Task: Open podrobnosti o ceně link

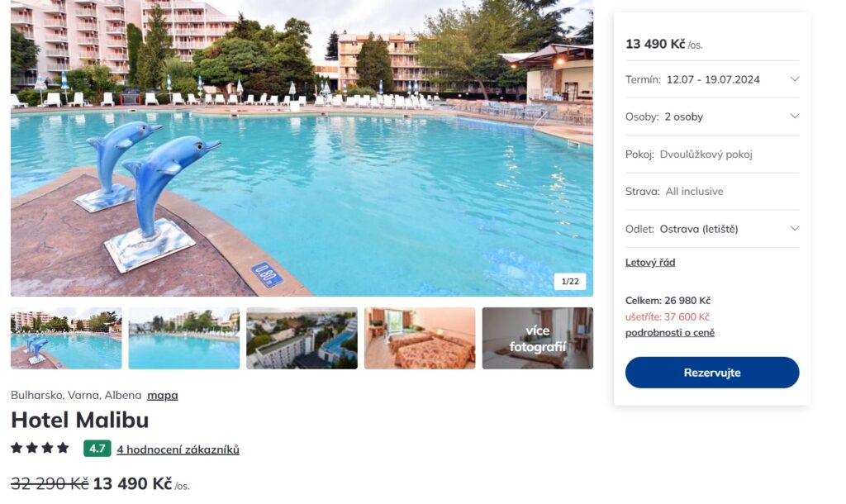Action: (x=669, y=332)
